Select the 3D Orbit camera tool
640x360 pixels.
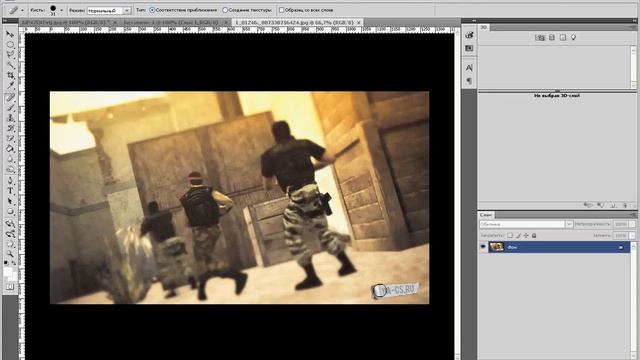click(x=10, y=234)
